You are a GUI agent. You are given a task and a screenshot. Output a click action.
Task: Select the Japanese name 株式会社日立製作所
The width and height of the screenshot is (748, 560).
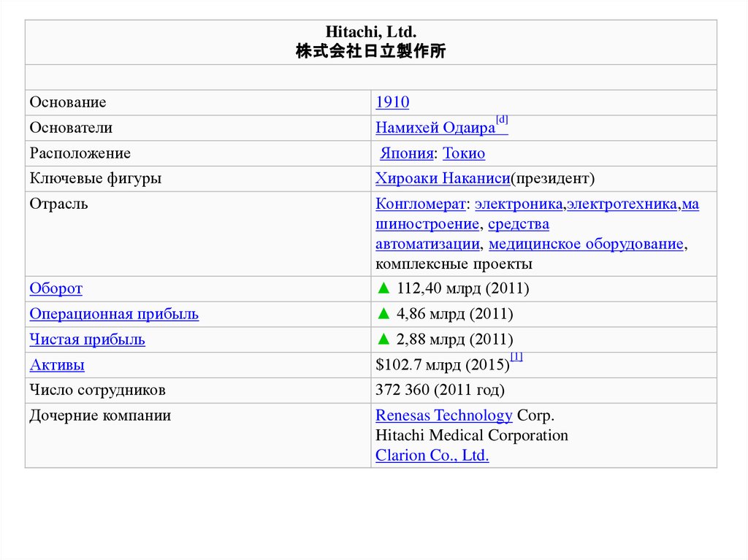(371, 51)
